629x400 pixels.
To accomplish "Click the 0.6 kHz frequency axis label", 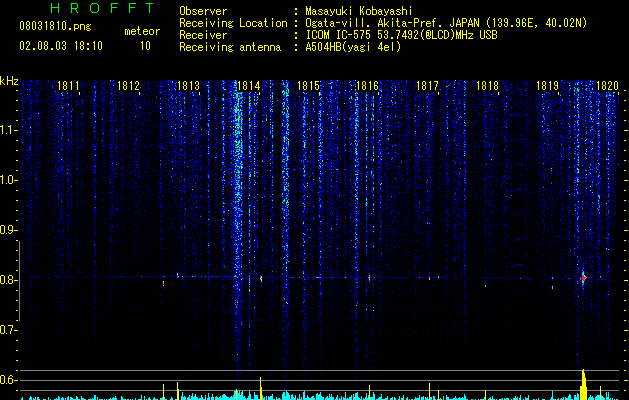I will [x=8, y=380].
